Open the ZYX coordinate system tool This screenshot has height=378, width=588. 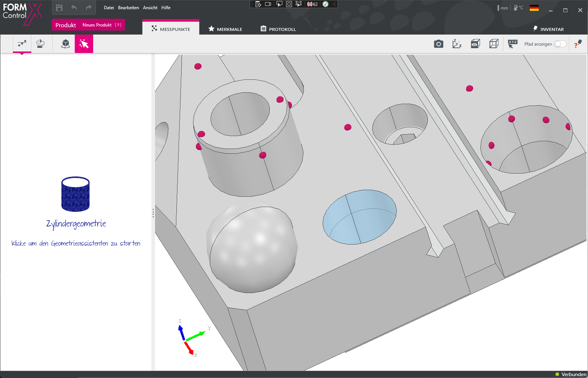(x=457, y=44)
